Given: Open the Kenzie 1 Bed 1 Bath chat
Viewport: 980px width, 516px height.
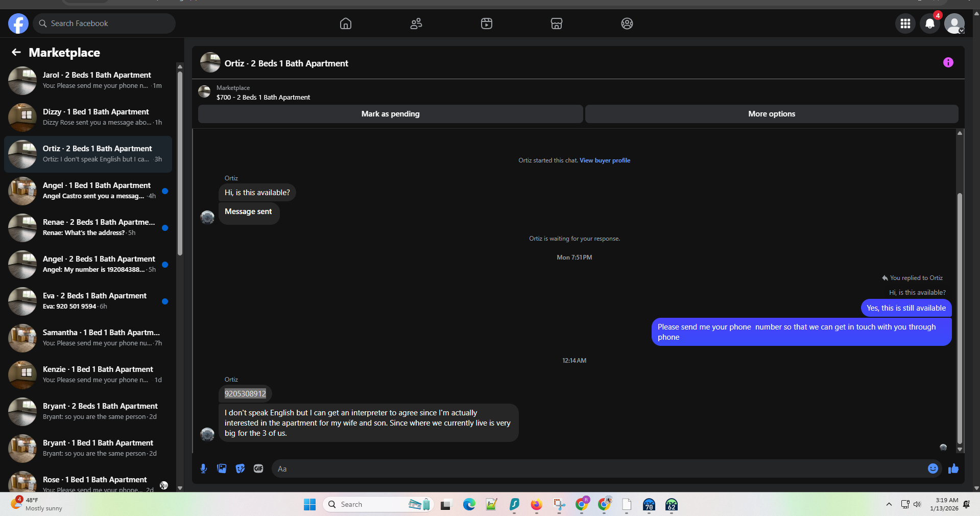Looking at the screenshot, I should (x=88, y=375).
